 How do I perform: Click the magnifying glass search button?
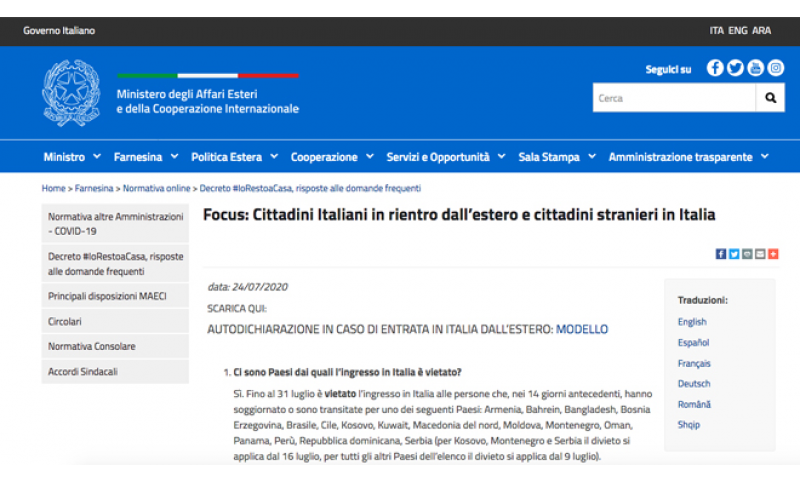(x=770, y=98)
